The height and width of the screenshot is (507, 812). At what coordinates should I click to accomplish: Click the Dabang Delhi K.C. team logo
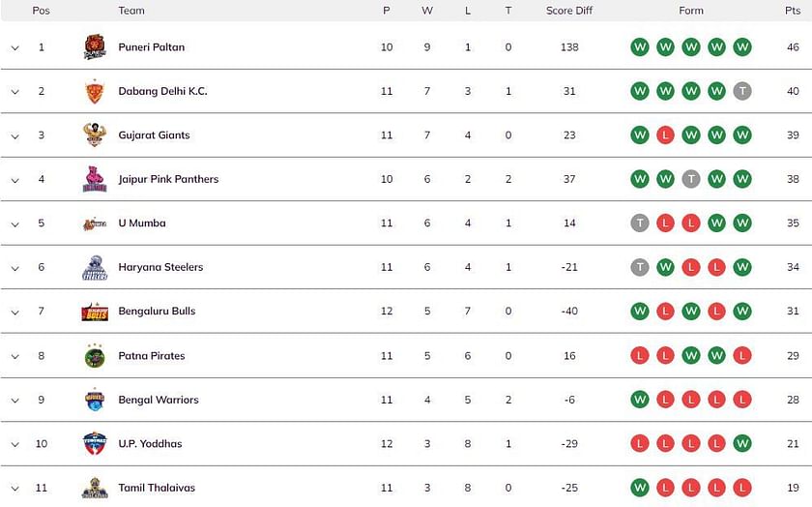(95, 91)
